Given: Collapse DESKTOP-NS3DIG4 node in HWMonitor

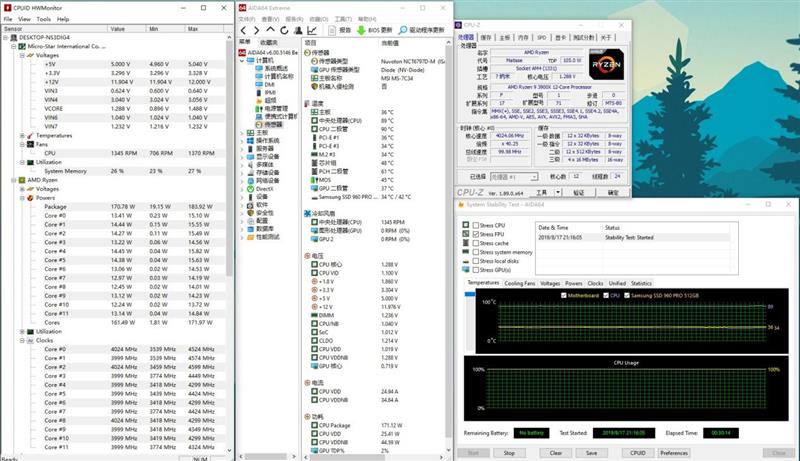Looking at the screenshot, I should point(6,37).
